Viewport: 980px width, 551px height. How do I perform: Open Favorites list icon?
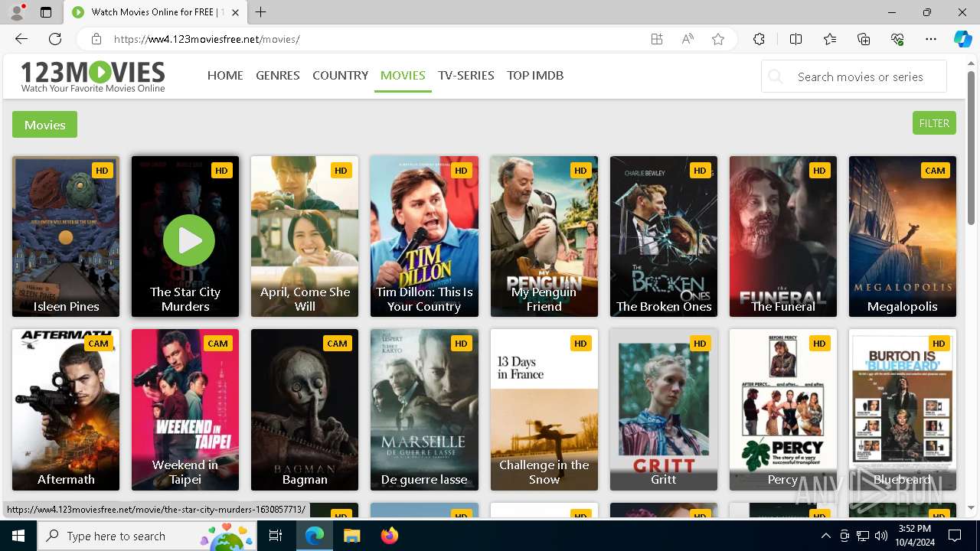coord(830,39)
